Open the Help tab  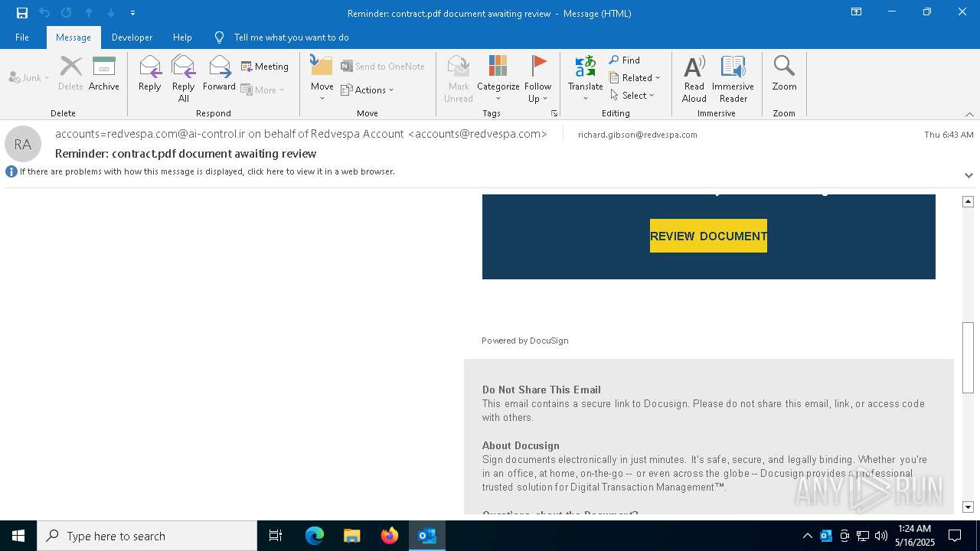pos(182,37)
